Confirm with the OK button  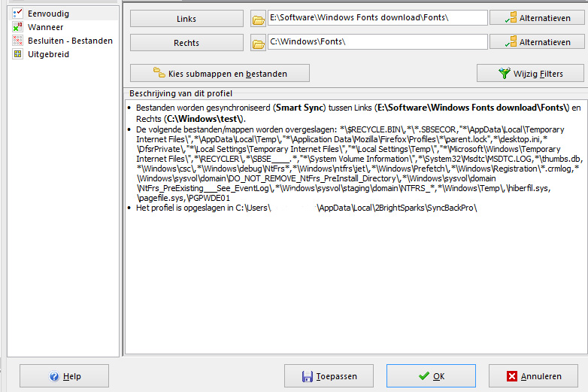432,376
